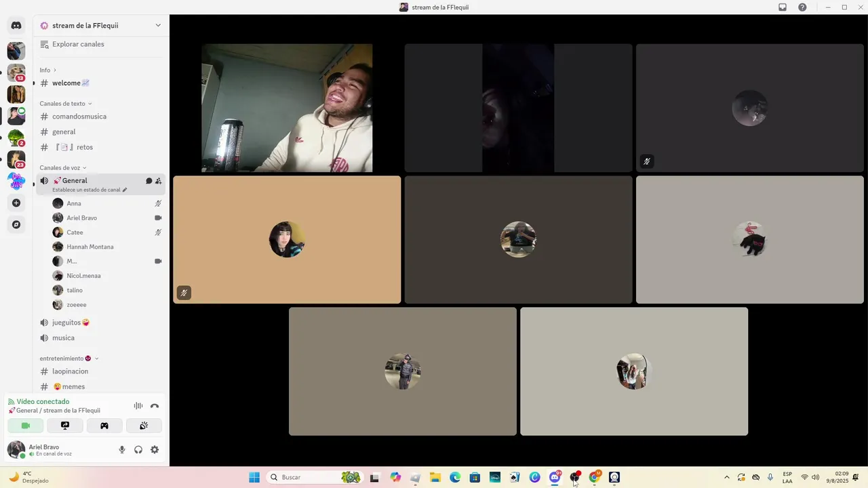Open noise suppression waveform icon

tap(138, 406)
